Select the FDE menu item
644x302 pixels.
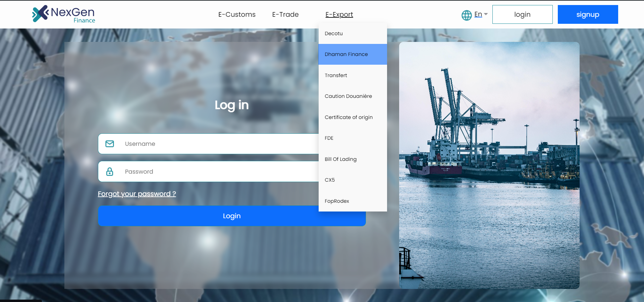pyautogui.click(x=329, y=138)
